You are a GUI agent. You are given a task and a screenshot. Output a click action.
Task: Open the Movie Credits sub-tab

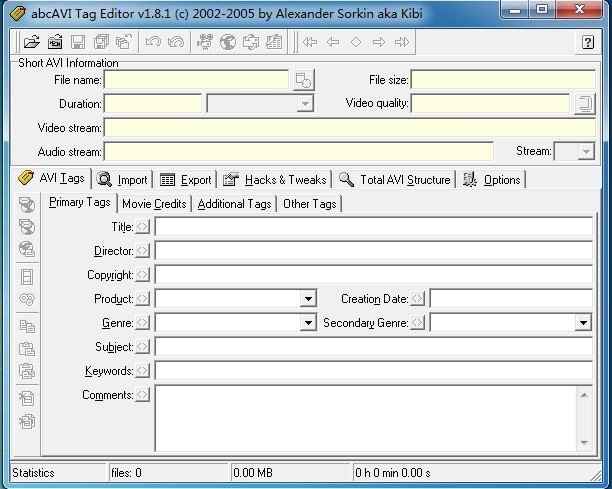154,204
